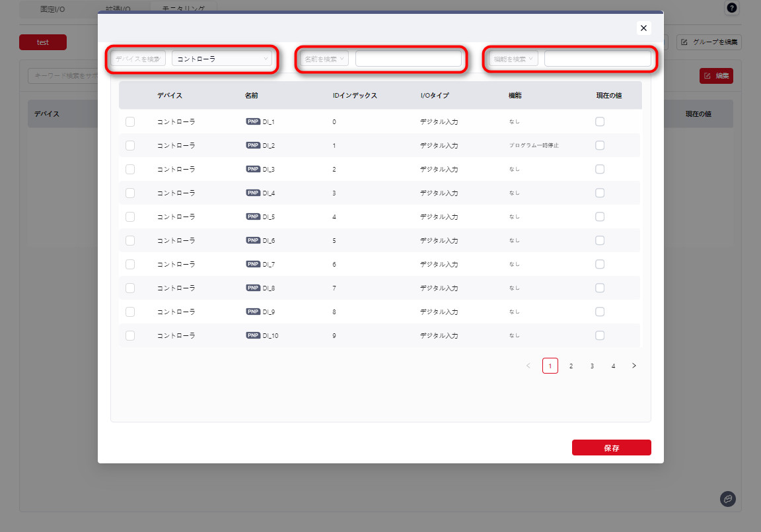Click the name search text field
Viewport: 761px width, 532px height.
(408, 59)
